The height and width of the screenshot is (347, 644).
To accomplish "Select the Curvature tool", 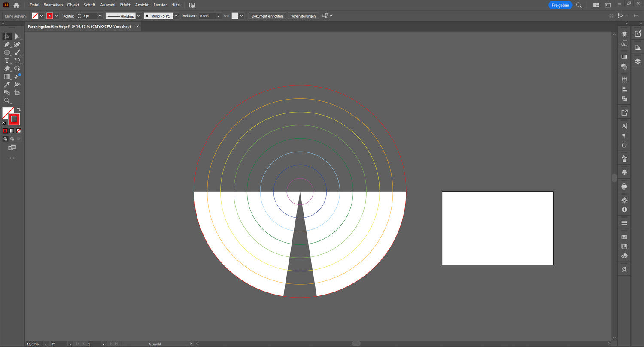I will [17, 45].
